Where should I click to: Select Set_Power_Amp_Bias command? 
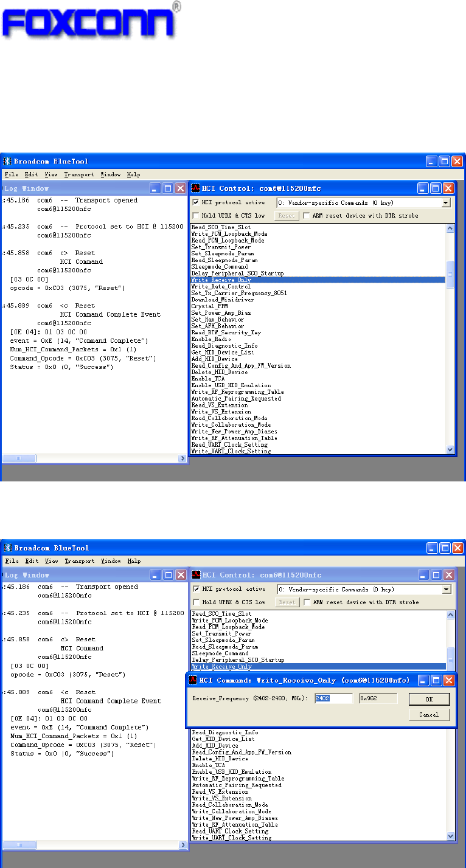(x=221, y=313)
